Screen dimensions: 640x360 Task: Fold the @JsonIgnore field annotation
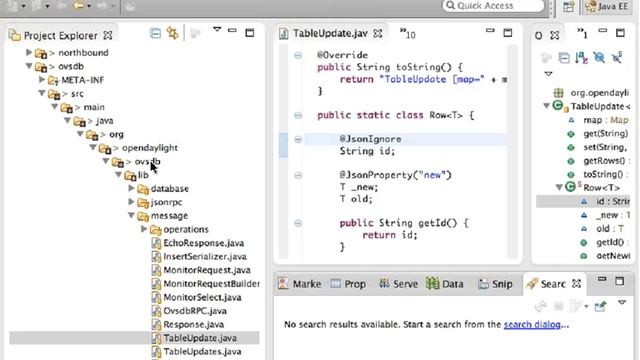(298, 139)
